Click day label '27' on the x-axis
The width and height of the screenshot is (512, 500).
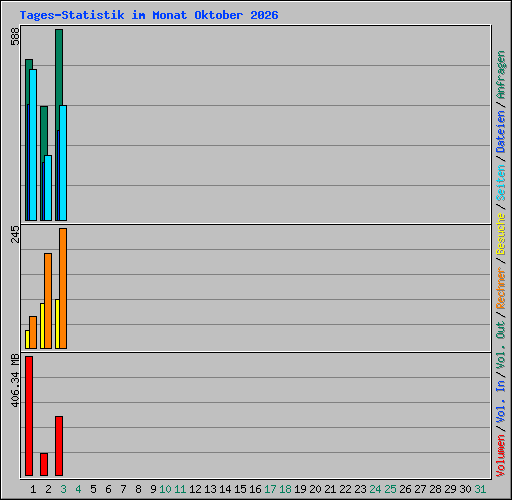(420, 489)
